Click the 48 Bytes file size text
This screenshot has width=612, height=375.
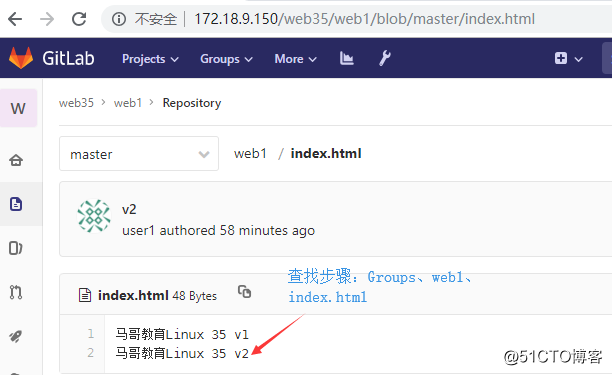point(194,296)
